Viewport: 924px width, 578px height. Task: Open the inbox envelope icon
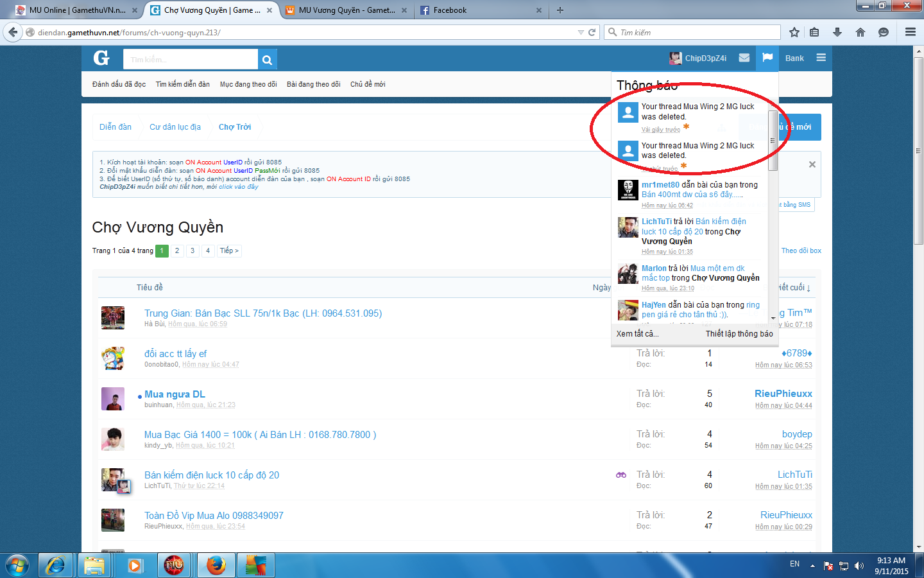coord(744,58)
